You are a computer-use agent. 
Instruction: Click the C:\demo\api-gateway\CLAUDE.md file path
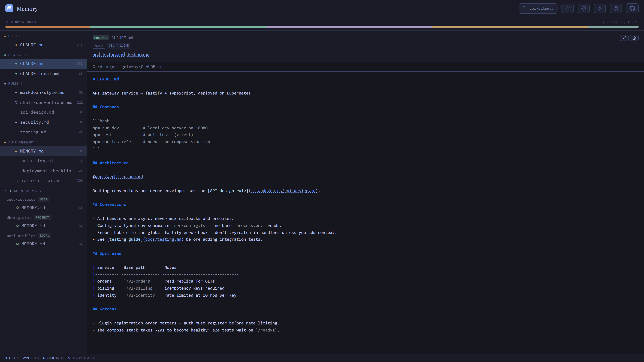[127, 67]
